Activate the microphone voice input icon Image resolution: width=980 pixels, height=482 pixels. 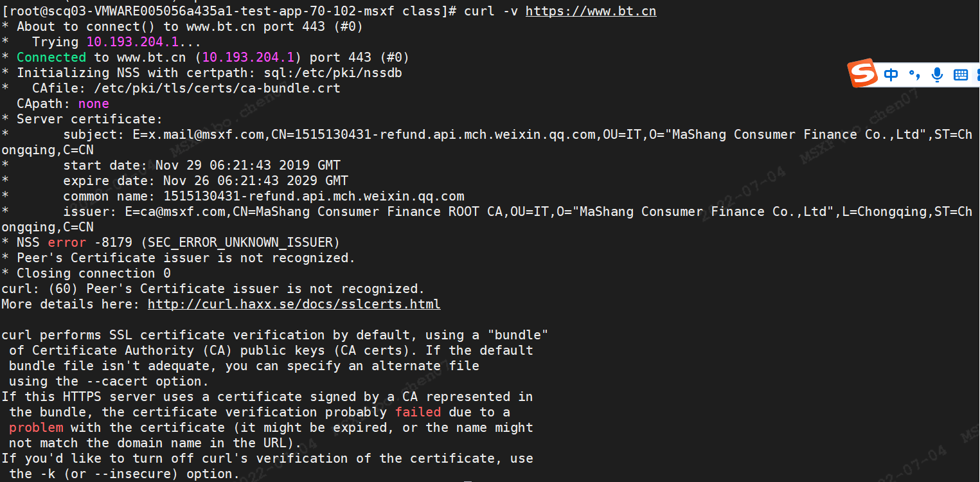pos(938,75)
